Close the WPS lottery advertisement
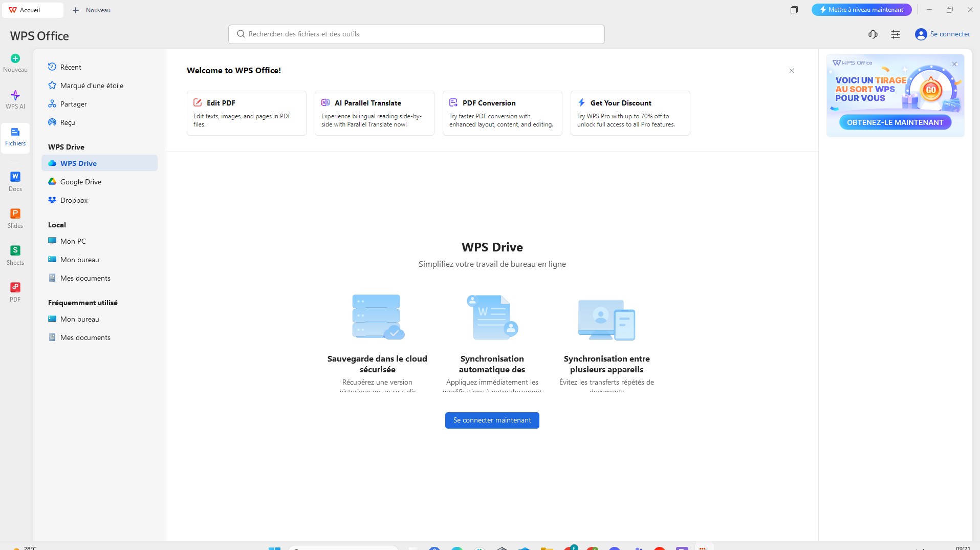The width and height of the screenshot is (980, 550). (953, 64)
